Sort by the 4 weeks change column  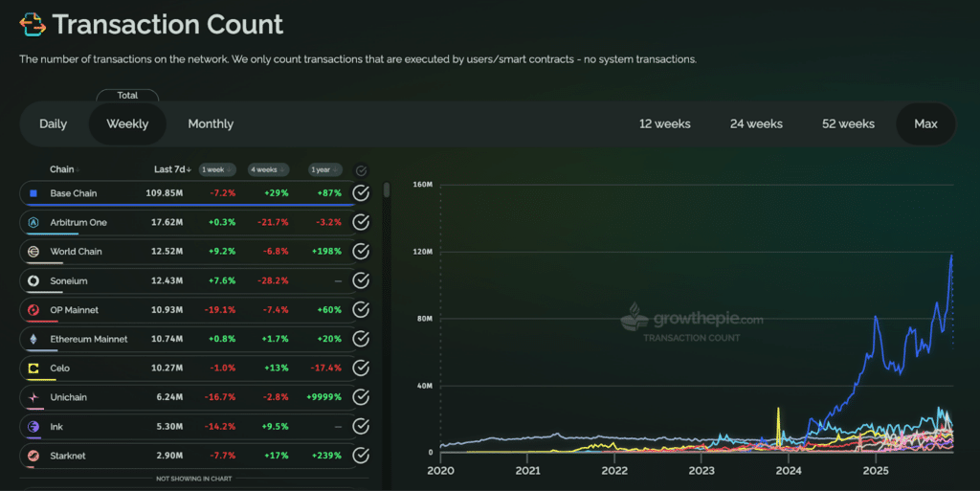pos(268,170)
